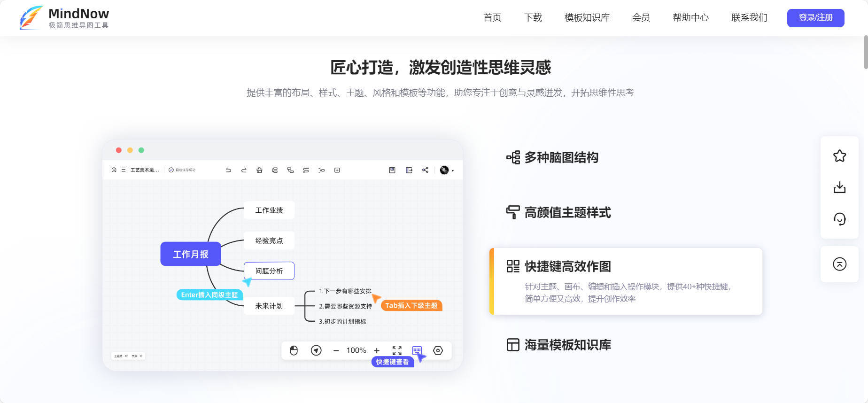Click '2.需要哪些资源支持' subtopic
This screenshot has height=403, width=868.
click(346, 306)
